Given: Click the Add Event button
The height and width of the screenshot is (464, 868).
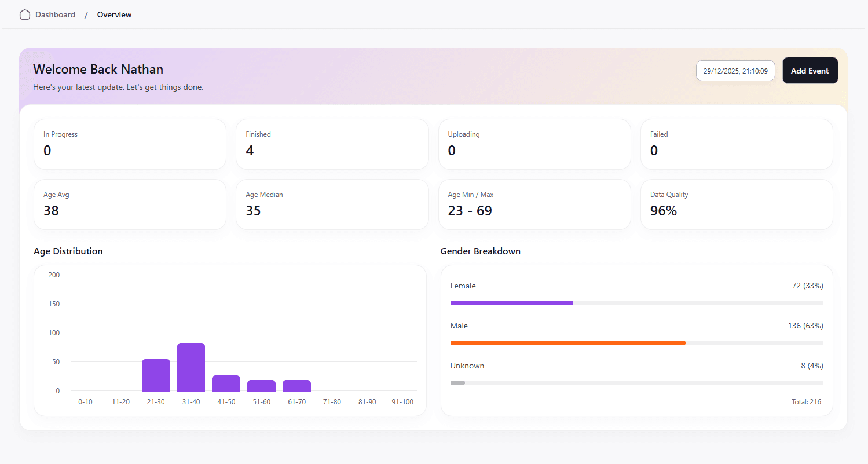Looking at the screenshot, I should [810, 71].
